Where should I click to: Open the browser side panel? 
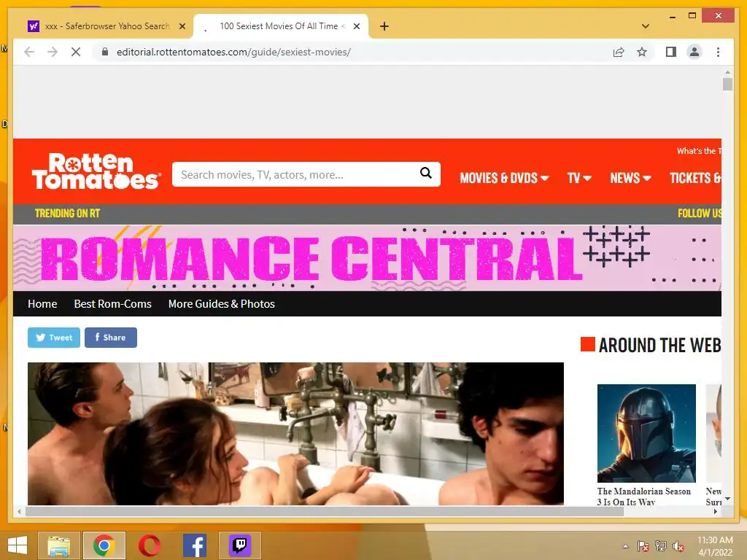click(671, 52)
